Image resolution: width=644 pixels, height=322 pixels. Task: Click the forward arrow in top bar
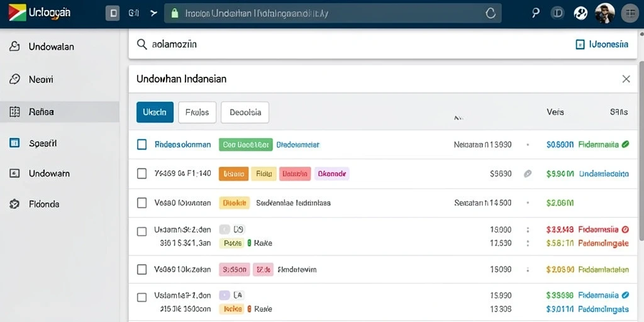pos(154,14)
